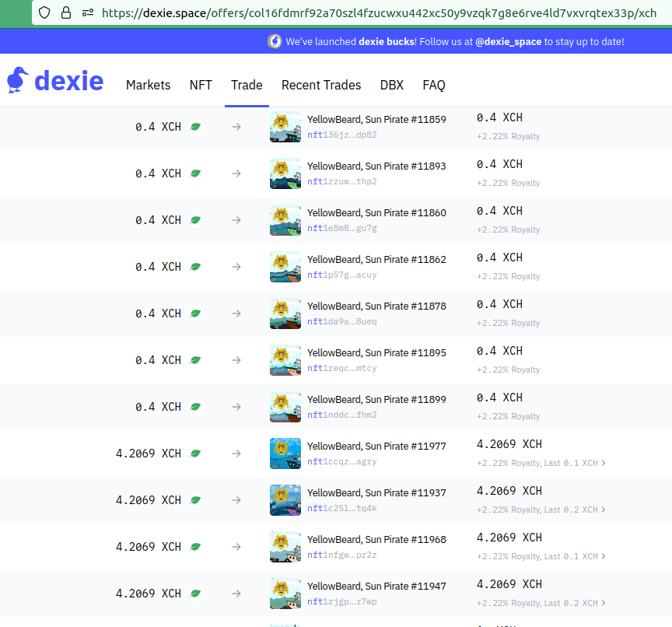Viewport: 672px width, 627px height.
Task: Click the arrow icon in #11893 row
Action: point(236,173)
